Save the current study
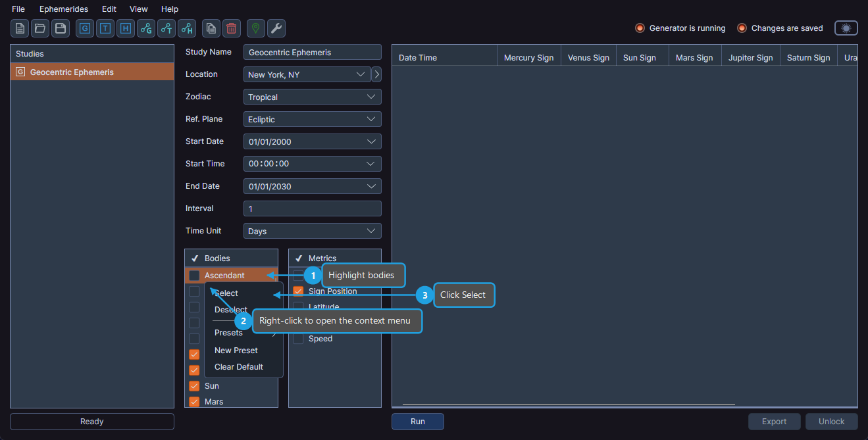This screenshot has height=440, width=868. [60, 28]
